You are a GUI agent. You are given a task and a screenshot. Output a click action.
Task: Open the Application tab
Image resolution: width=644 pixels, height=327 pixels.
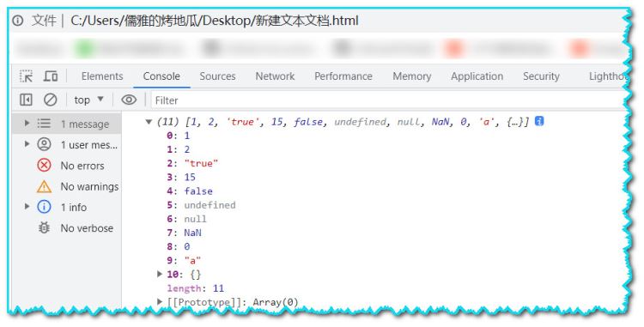coord(477,76)
